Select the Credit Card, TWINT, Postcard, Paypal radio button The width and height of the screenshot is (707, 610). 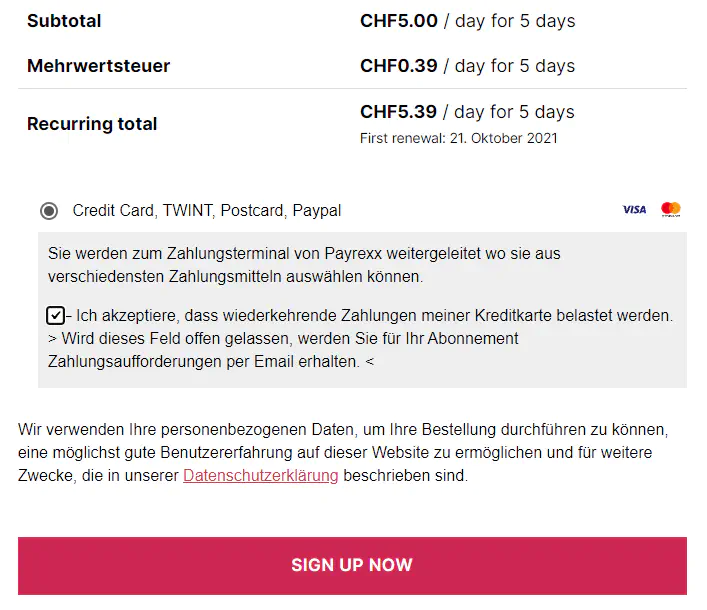point(49,211)
